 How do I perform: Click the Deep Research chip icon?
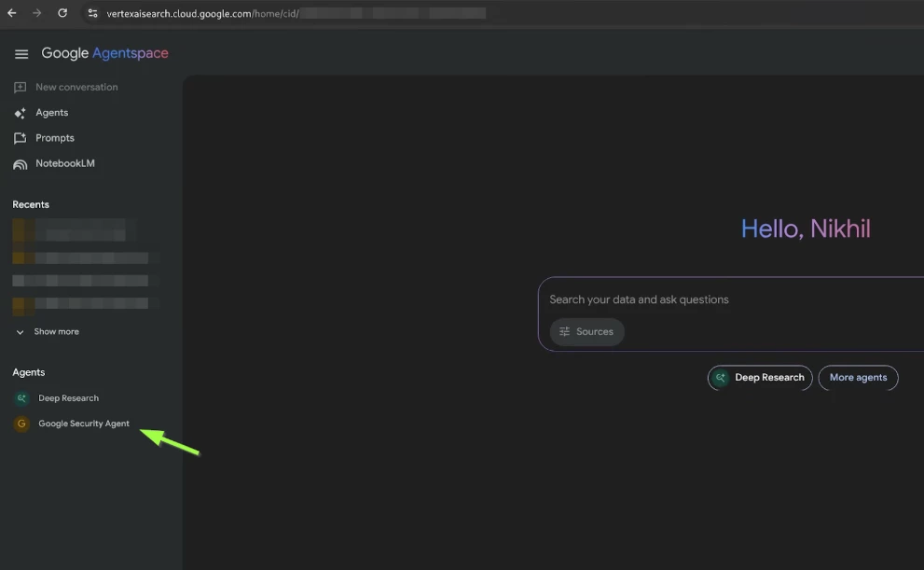tap(720, 378)
